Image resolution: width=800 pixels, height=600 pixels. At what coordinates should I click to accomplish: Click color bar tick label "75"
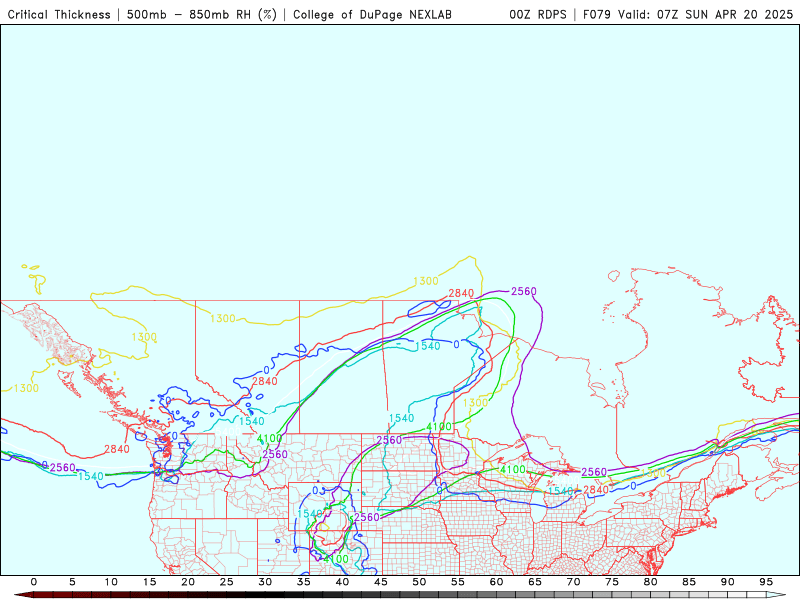click(612, 582)
